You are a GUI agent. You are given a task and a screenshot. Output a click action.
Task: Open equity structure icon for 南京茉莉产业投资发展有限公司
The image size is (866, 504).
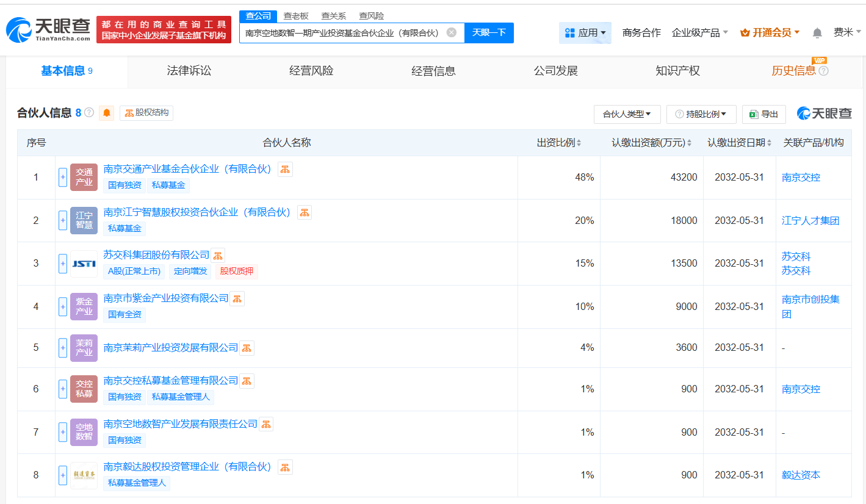[247, 348]
